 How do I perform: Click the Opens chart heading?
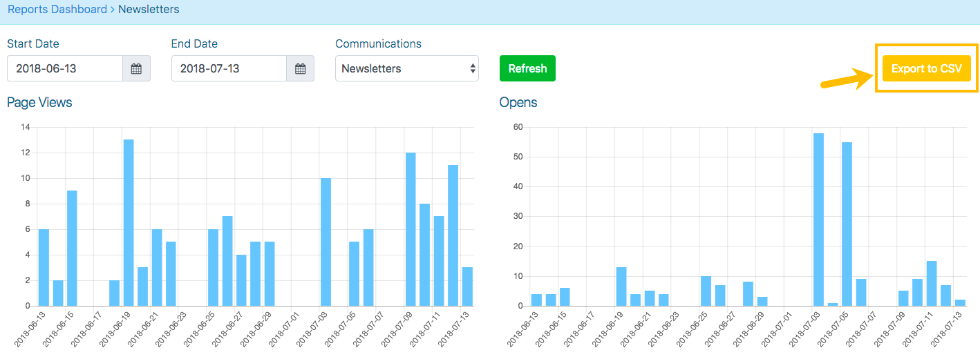click(x=518, y=102)
